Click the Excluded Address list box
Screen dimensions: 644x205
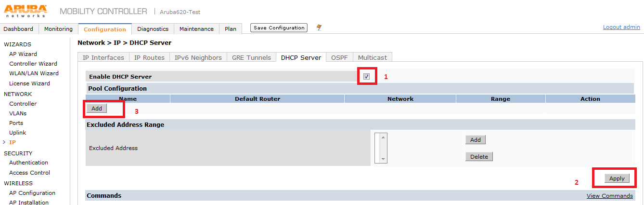[x=381, y=148]
